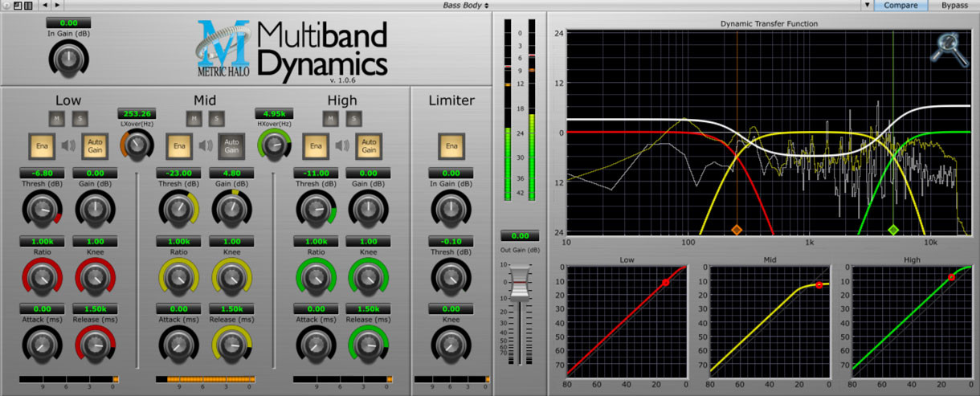Click the green high crossover diamond marker
This screenshot has height=396, width=980.
[892, 230]
